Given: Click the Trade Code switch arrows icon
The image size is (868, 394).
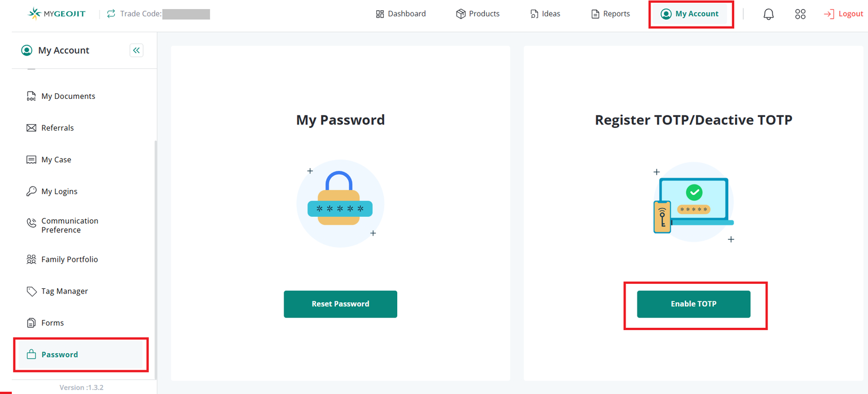Looking at the screenshot, I should (111, 14).
